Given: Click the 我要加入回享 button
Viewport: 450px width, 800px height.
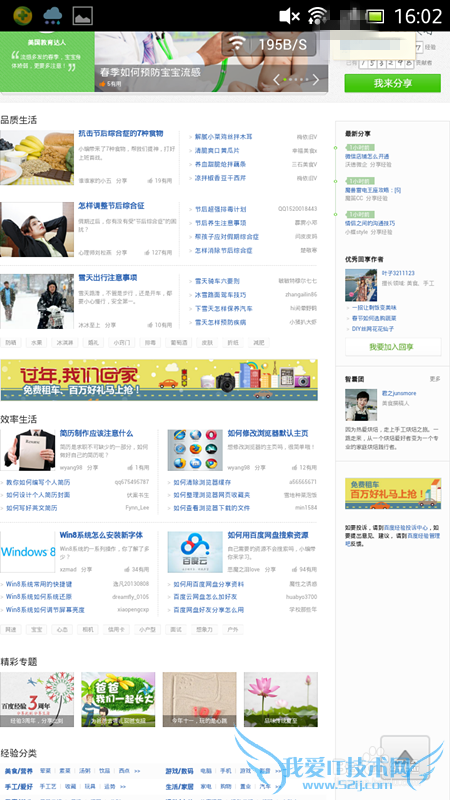Looking at the screenshot, I should [x=393, y=347].
